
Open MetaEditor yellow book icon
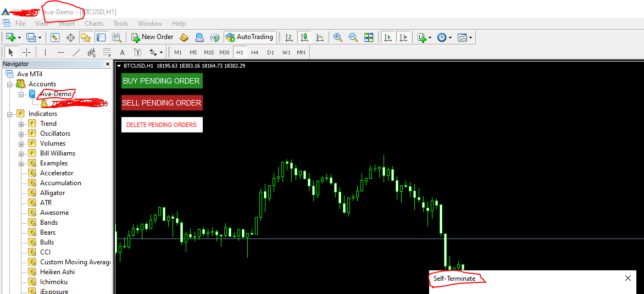(x=184, y=37)
